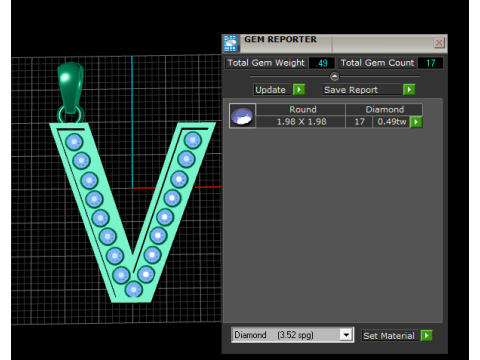Click the round diamond gem thumbnail
Image resolution: width=480 pixels, height=360 pixels.
pos(242,116)
